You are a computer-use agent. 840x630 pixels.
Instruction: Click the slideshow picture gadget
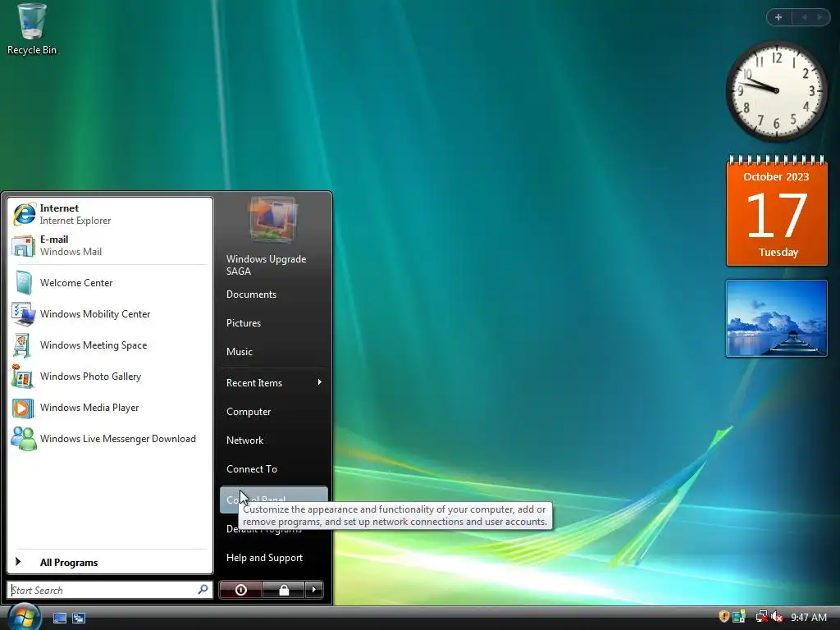pyautogui.click(x=776, y=318)
